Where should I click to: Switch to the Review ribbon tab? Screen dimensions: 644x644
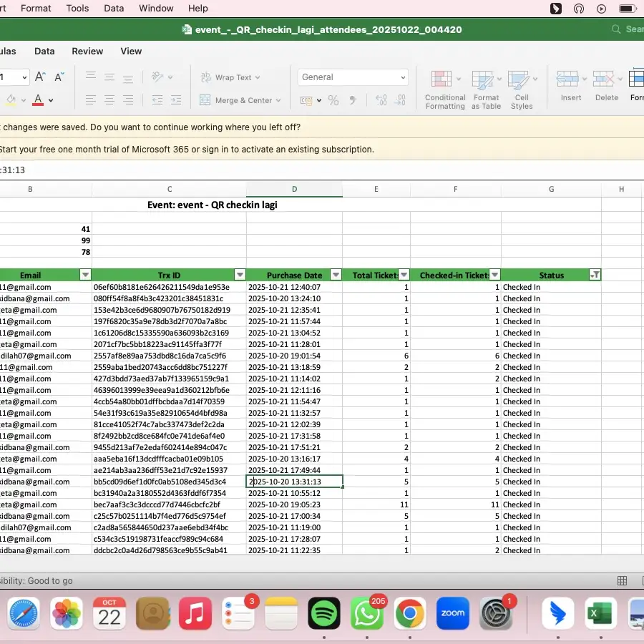pos(87,52)
